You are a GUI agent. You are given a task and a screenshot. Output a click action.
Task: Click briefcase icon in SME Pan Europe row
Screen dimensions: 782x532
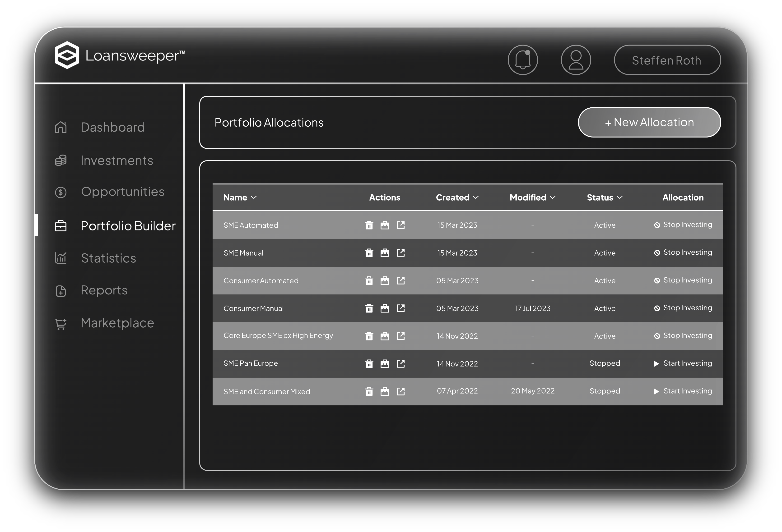[385, 363]
